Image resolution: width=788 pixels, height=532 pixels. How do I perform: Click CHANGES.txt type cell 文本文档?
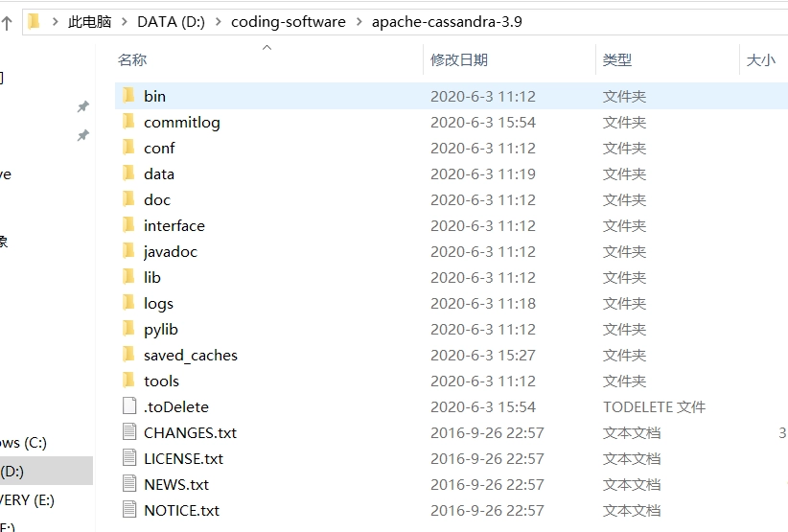click(632, 433)
